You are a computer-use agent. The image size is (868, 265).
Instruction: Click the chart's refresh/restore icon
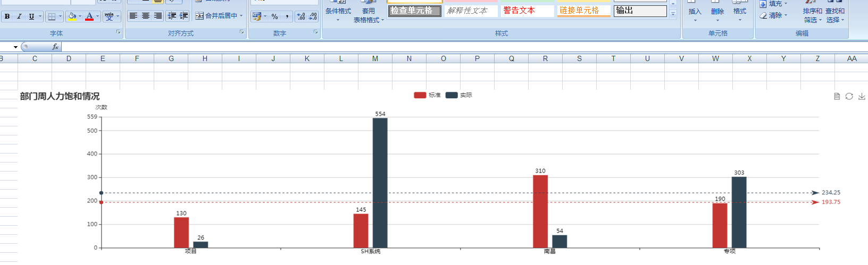coord(849,96)
